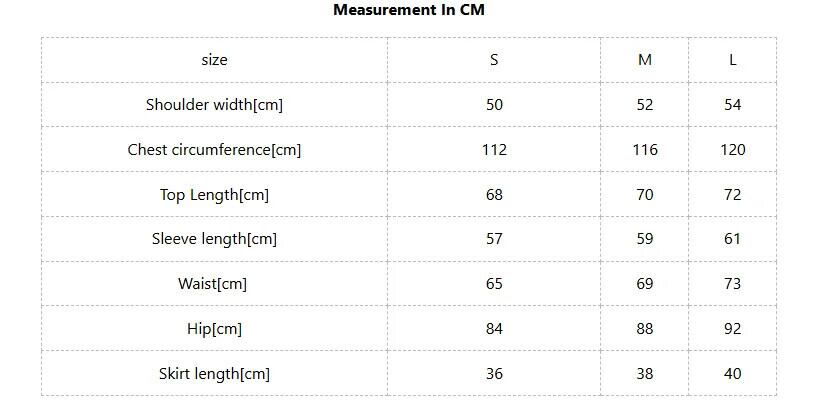This screenshot has width=821, height=408.
Task: Click the skirt length value 38
Action: coord(645,374)
